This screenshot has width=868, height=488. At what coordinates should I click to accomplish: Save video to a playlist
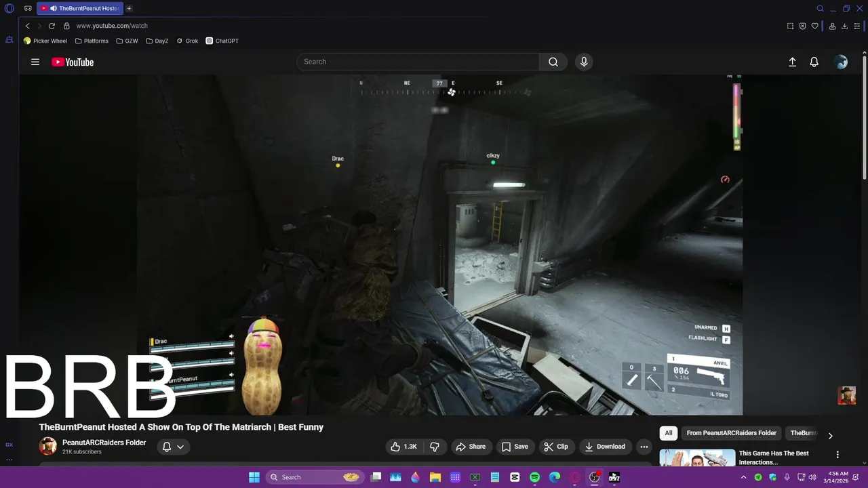[x=515, y=447]
